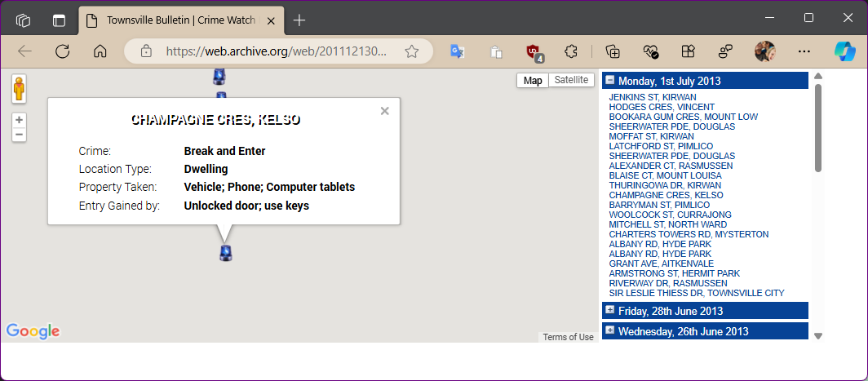The image size is (868, 381).
Task: Expand the Friday, 28th June 2013 section
Action: [x=610, y=310]
